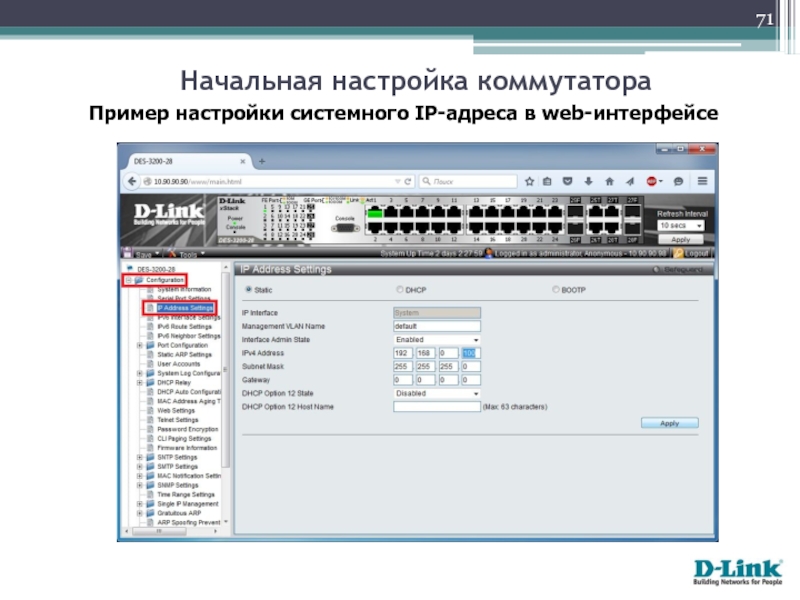The image size is (800, 600).
Task: Open the downloads arrow icon
Action: click(x=588, y=182)
